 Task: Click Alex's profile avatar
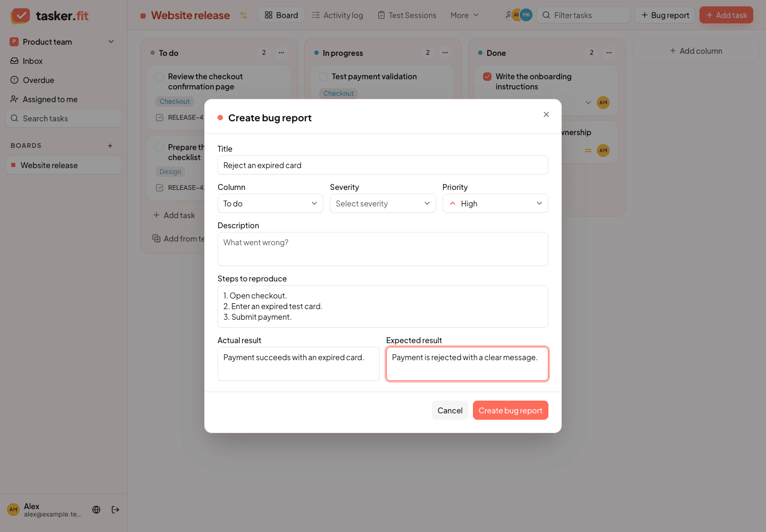click(x=13, y=510)
